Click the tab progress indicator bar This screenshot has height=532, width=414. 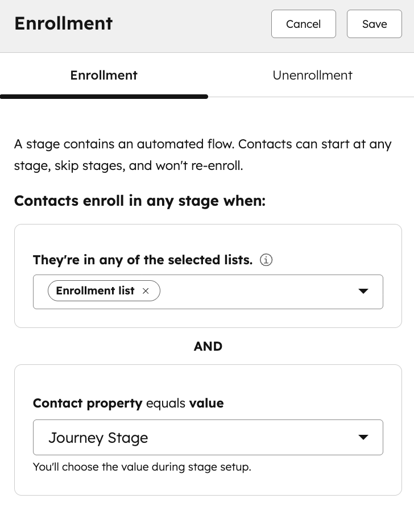104,97
